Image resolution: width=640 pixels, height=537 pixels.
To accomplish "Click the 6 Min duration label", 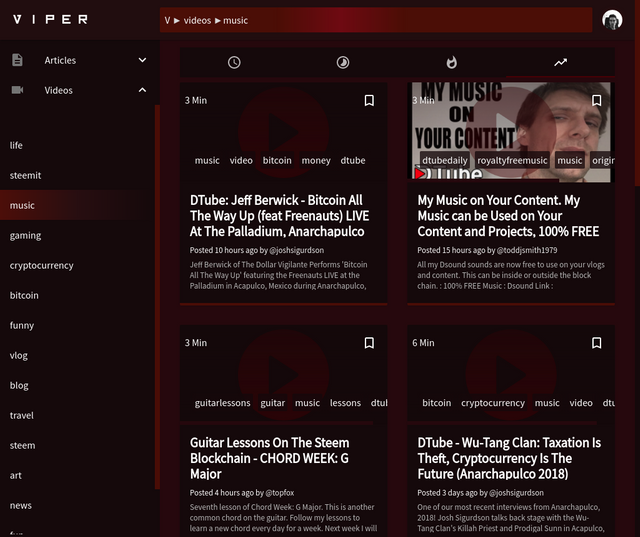I will point(423,343).
